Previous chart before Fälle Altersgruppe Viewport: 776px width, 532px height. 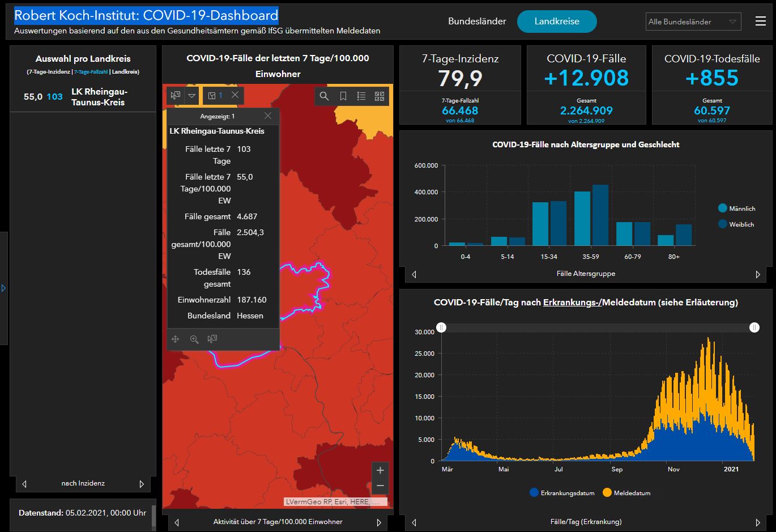click(414, 274)
